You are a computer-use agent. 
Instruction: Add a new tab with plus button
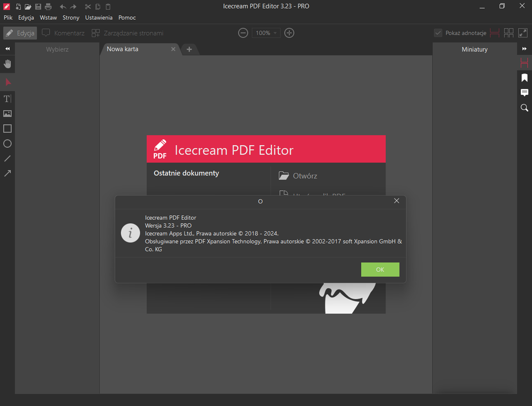point(189,49)
